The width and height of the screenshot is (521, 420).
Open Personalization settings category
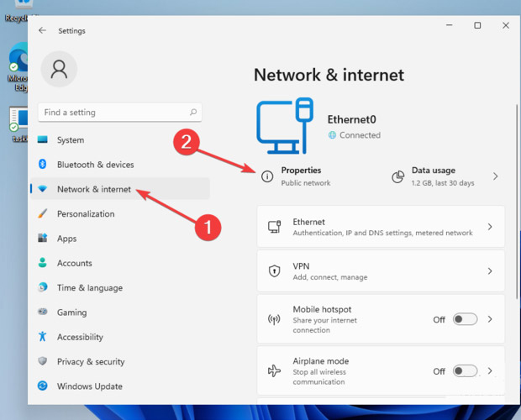coord(85,213)
